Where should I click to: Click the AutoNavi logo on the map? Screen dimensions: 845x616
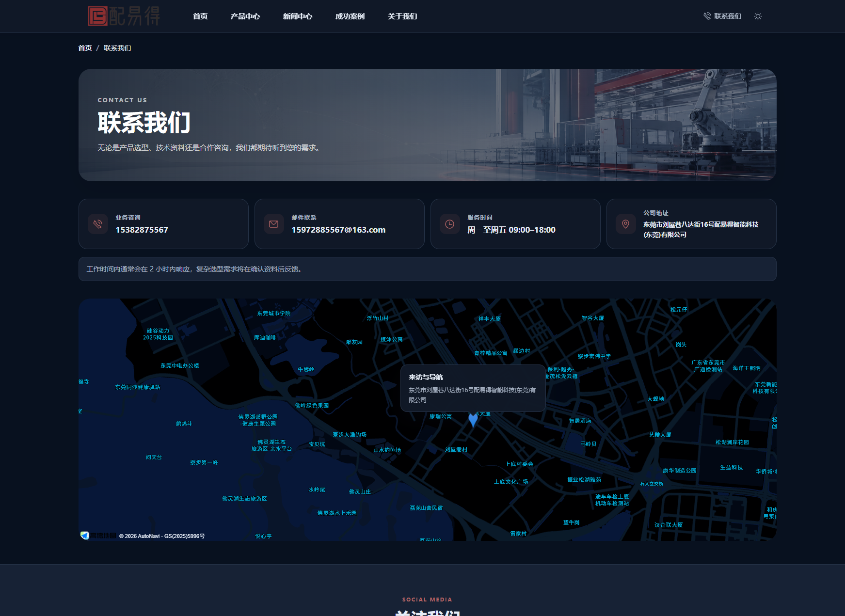pyautogui.click(x=98, y=536)
